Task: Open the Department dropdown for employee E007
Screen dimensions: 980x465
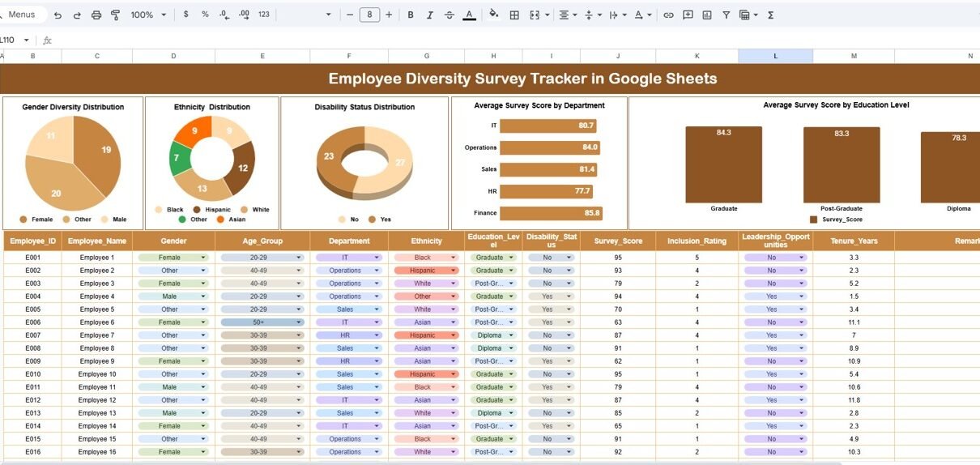Action: click(377, 335)
